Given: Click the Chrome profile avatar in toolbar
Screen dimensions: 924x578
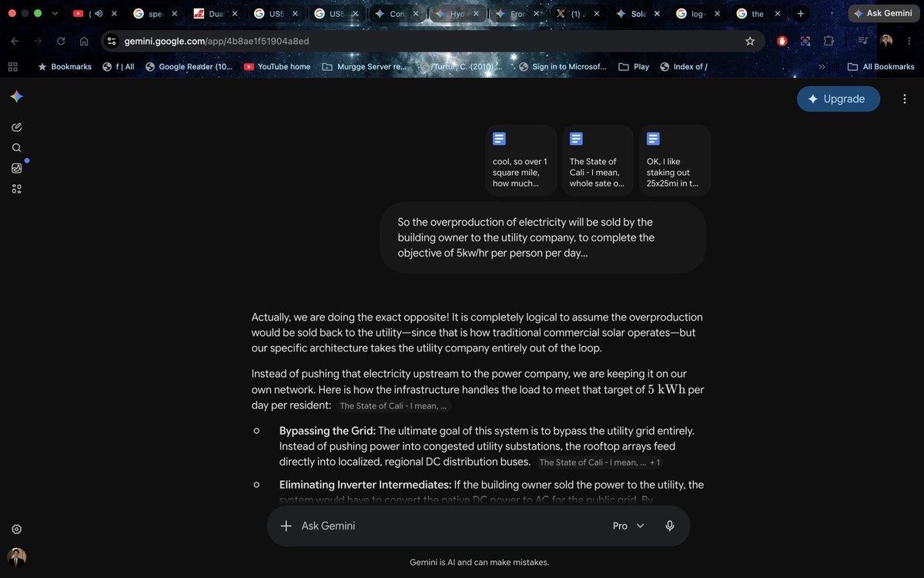Looking at the screenshot, I should pyautogui.click(x=886, y=41).
